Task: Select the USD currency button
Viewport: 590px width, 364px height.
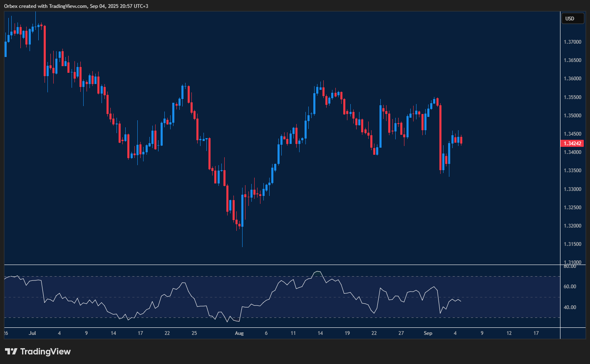Action: (x=573, y=18)
